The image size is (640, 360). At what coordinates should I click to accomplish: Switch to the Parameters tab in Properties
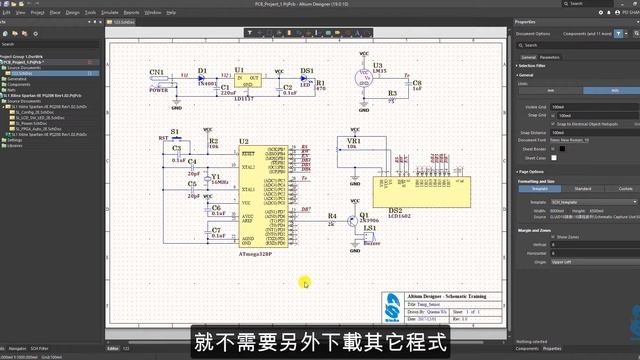[x=549, y=58]
